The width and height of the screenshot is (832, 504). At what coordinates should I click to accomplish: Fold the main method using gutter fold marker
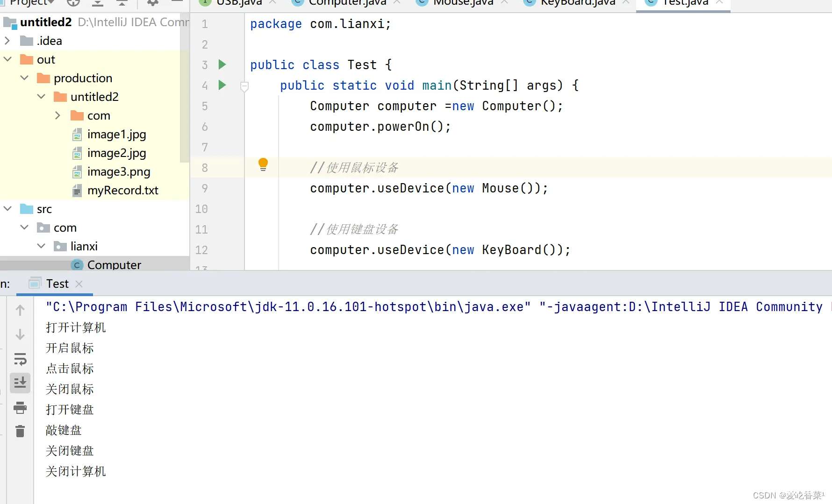[x=244, y=86]
